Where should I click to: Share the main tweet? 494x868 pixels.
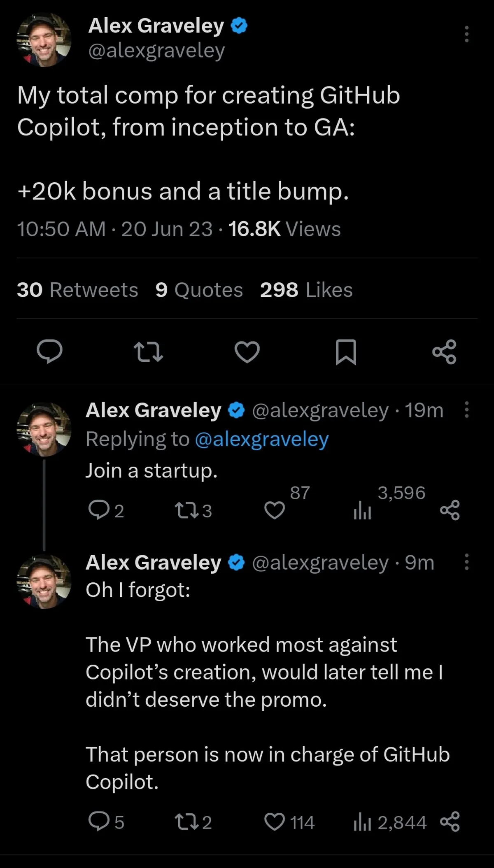click(444, 352)
